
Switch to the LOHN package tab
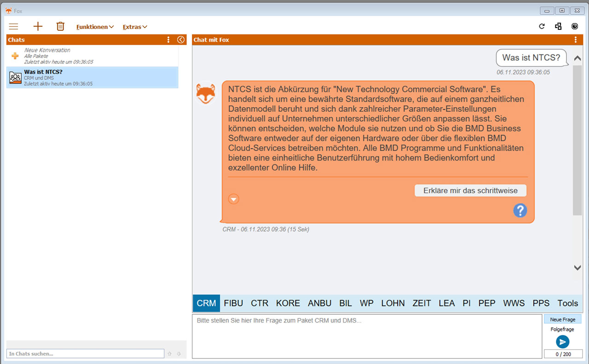coord(393,303)
